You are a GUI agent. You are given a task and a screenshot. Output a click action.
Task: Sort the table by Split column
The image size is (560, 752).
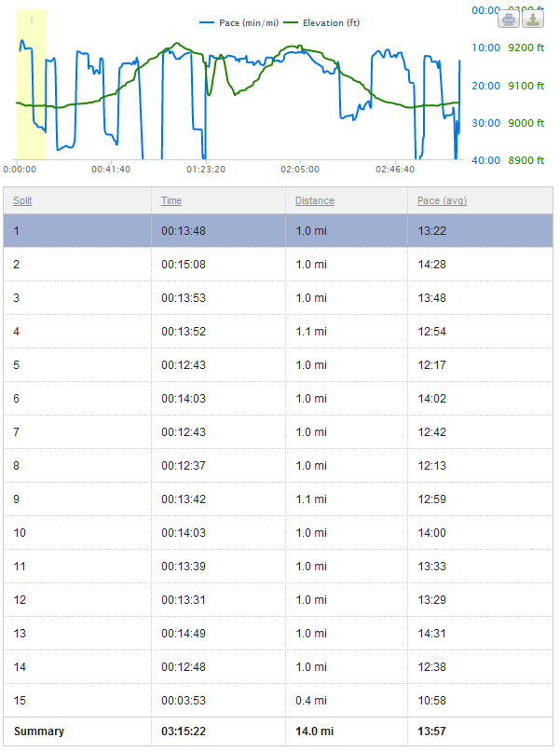(21, 200)
